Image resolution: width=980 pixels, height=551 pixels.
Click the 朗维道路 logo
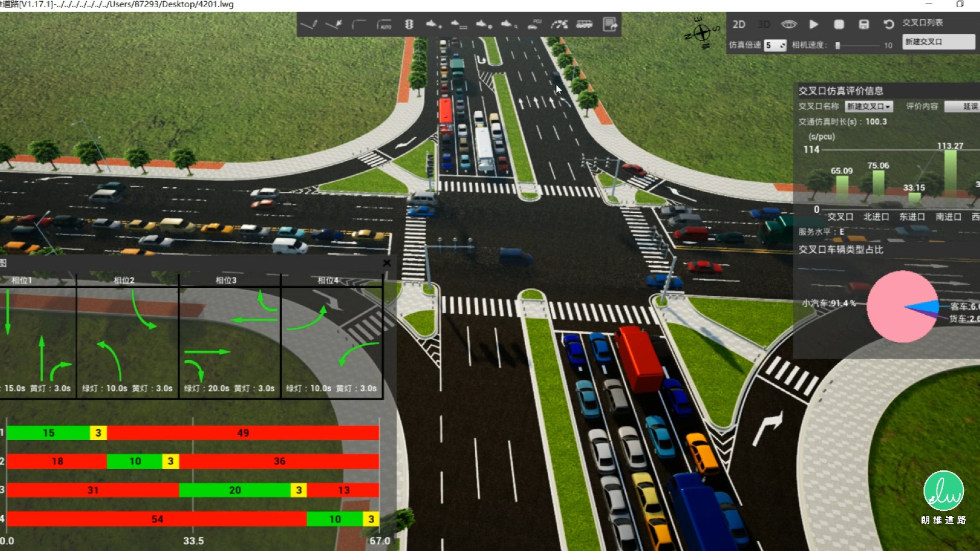point(943,497)
